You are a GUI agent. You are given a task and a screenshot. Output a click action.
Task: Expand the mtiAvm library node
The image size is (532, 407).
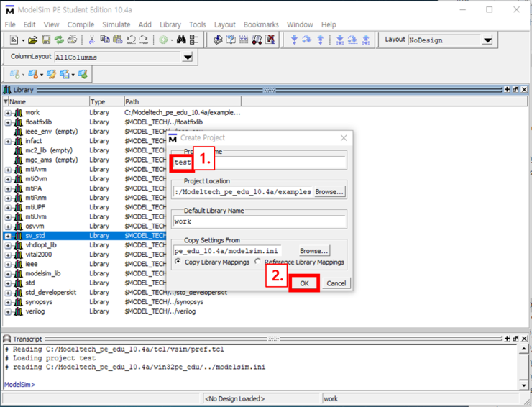point(8,170)
